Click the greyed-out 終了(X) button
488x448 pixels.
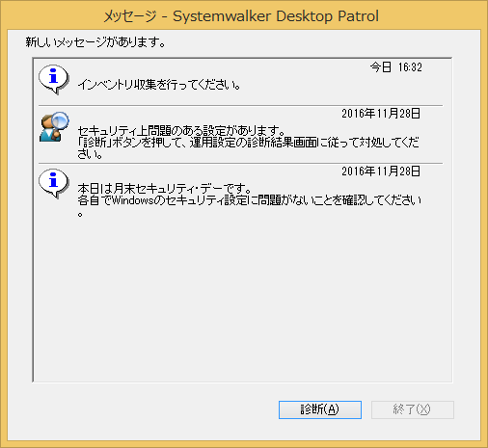click(413, 409)
